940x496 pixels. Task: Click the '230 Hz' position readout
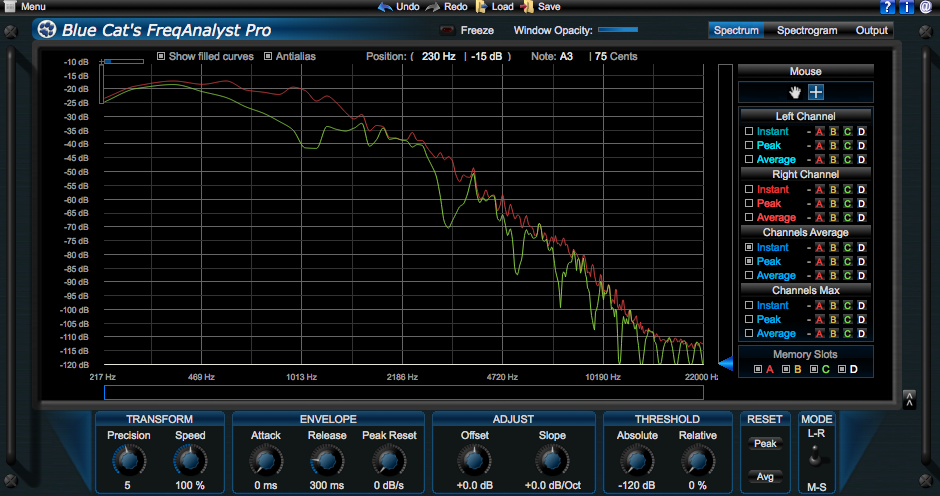(x=439, y=56)
